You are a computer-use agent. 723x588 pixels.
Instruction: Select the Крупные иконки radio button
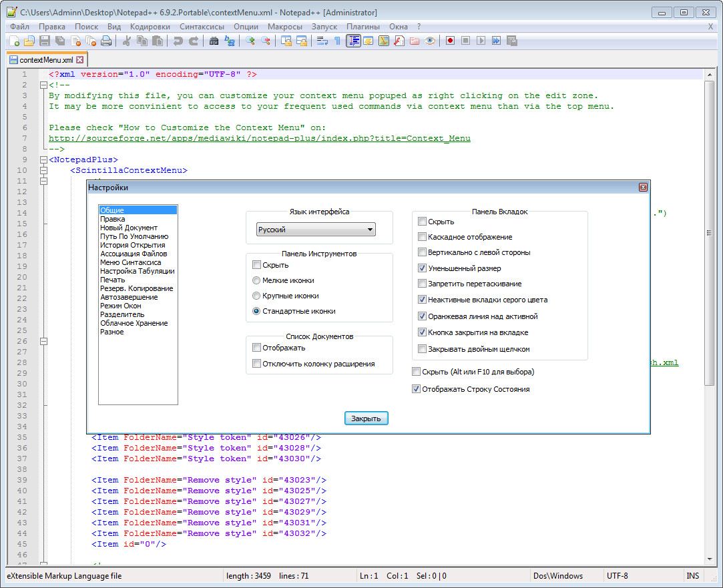coord(257,296)
